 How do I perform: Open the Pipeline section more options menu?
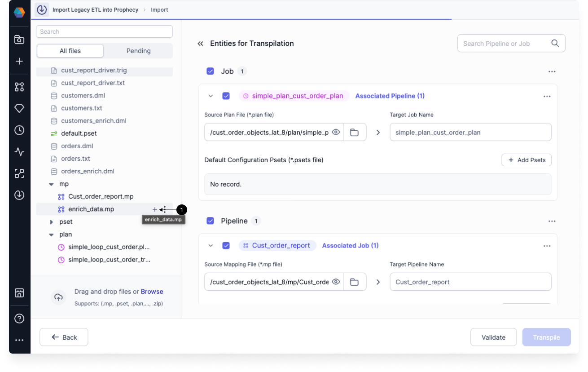tap(552, 221)
